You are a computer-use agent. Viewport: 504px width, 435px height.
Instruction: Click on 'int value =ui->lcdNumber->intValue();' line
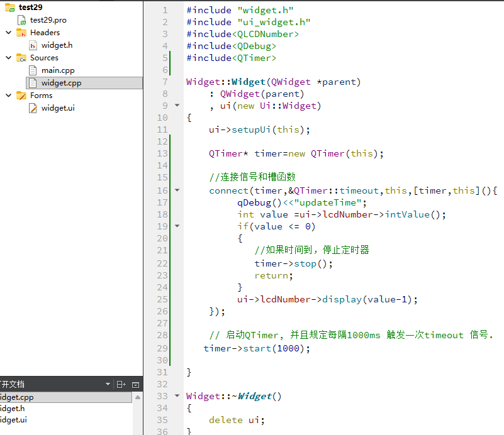click(342, 214)
